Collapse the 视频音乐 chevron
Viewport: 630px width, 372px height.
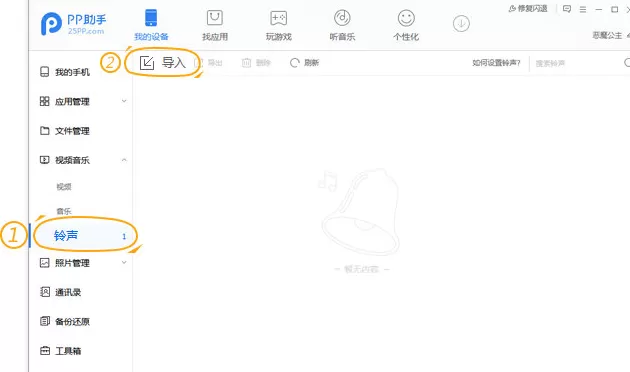click(x=124, y=160)
